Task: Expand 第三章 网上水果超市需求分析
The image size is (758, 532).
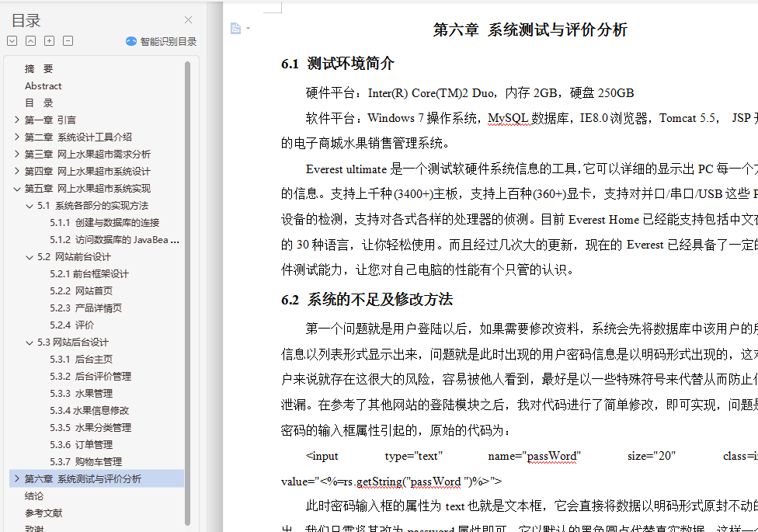Action: pyautogui.click(x=17, y=154)
